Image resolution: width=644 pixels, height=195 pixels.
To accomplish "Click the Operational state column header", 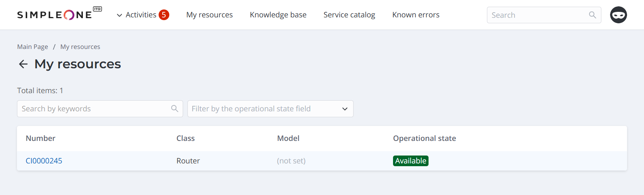I will click(425, 138).
